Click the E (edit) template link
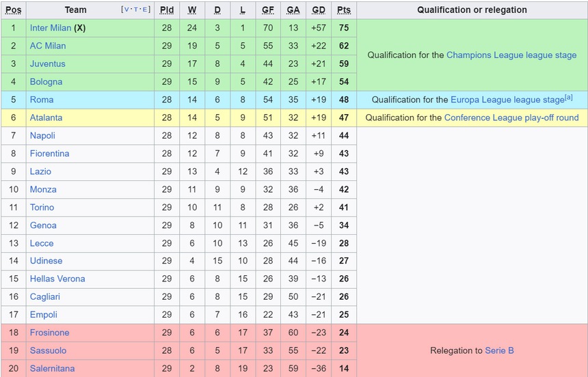This screenshot has height=377, width=588. pyautogui.click(x=146, y=10)
